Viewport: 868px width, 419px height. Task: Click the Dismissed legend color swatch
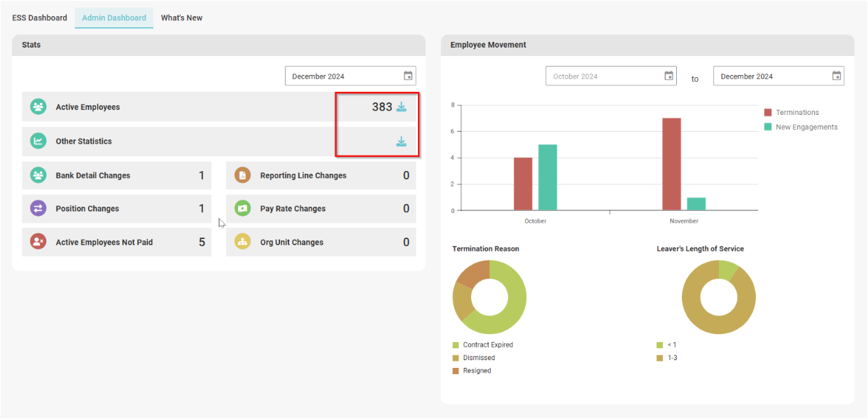(x=456, y=358)
